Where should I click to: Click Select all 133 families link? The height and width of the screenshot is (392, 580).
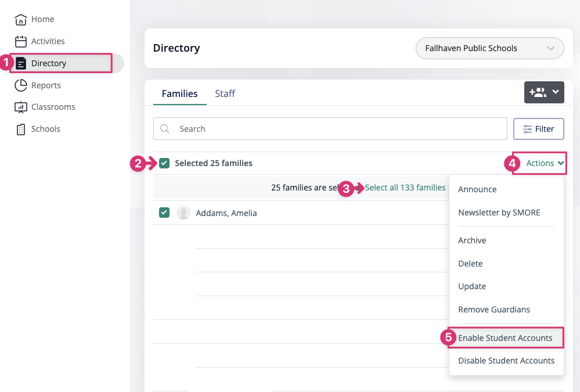(405, 188)
